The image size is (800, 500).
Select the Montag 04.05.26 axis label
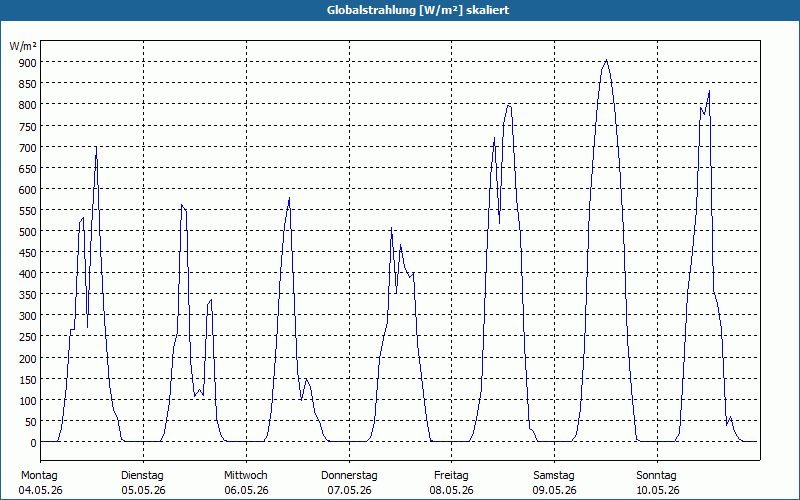click(40, 483)
